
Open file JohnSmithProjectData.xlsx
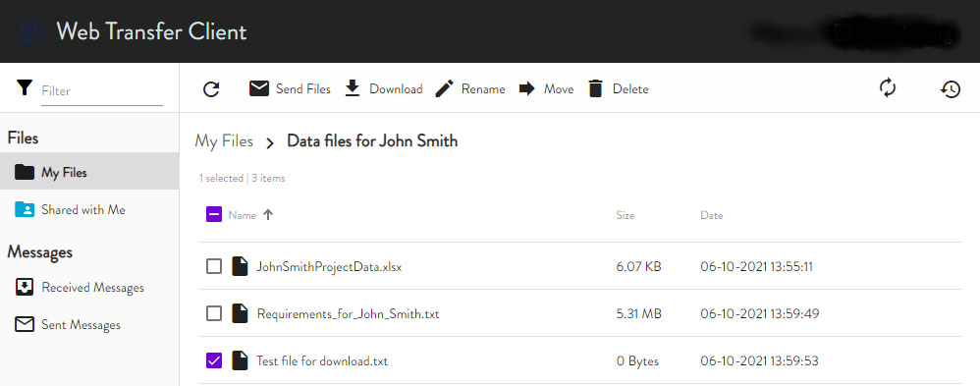[329, 266]
